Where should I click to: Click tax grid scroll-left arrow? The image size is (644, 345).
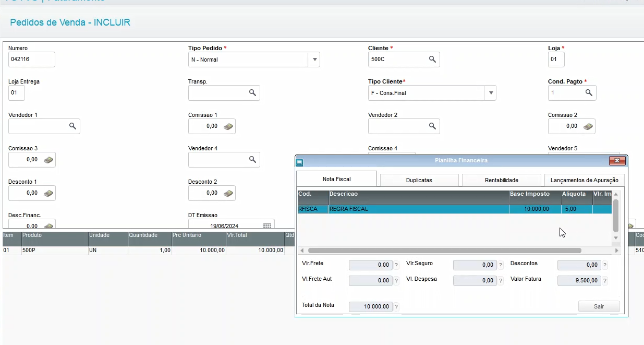(302, 251)
